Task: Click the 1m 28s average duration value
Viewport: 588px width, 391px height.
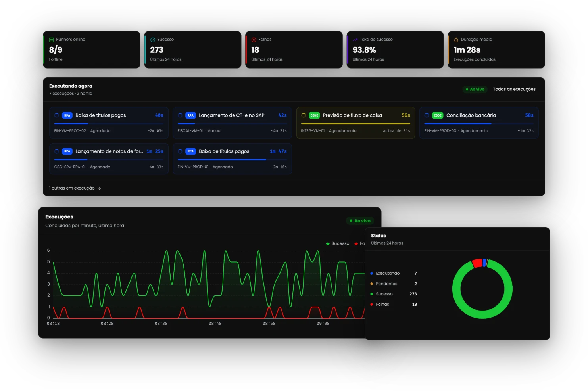Action: [467, 50]
